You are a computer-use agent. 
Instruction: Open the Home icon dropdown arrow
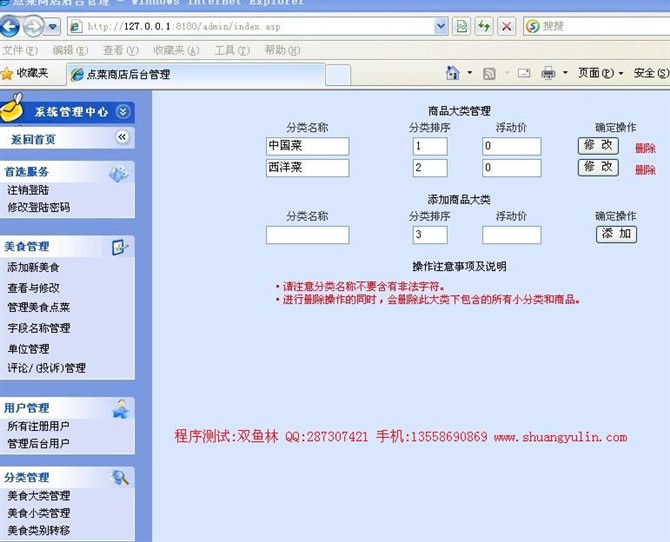[470, 73]
